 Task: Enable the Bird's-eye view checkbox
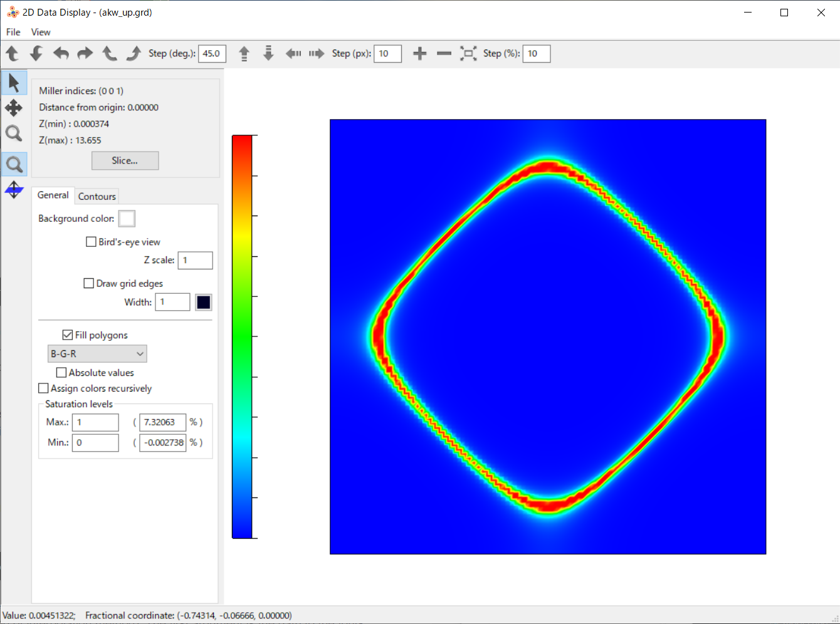click(x=91, y=242)
